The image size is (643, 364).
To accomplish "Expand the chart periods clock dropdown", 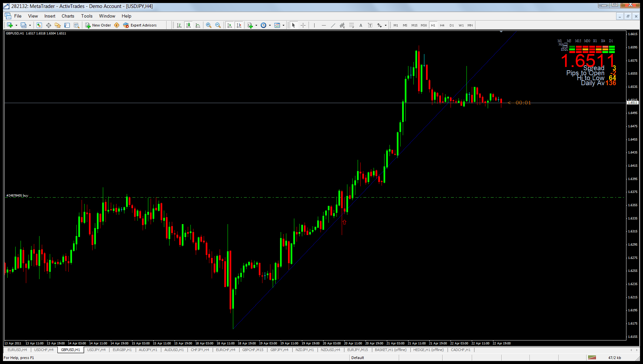I will point(270,25).
